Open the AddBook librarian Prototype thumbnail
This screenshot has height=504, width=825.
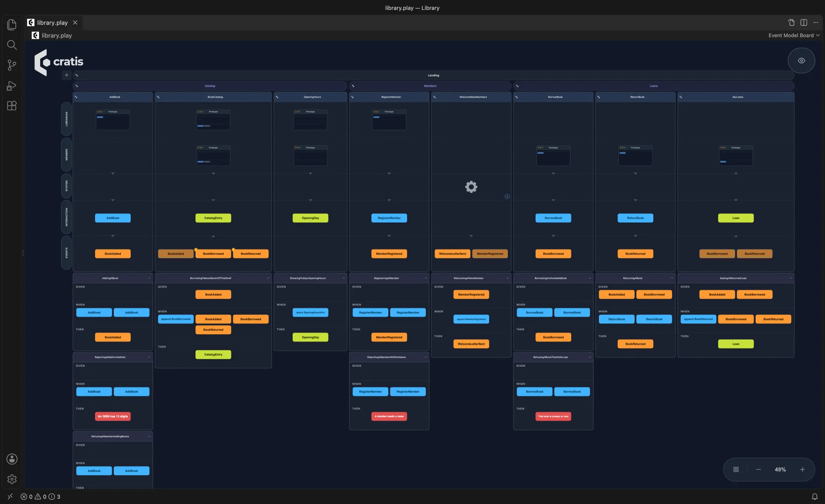pos(112,120)
